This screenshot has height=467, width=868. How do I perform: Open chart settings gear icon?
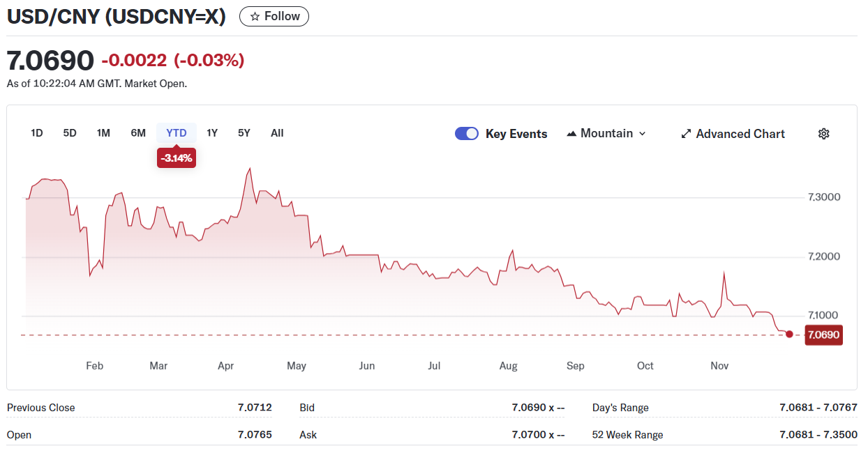(x=823, y=134)
